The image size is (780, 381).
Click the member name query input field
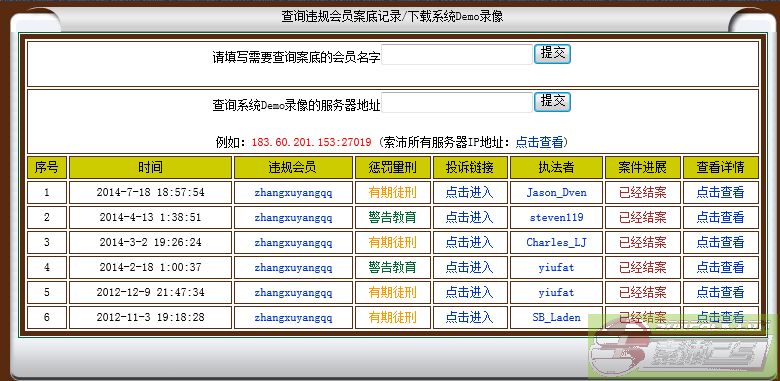(x=457, y=55)
